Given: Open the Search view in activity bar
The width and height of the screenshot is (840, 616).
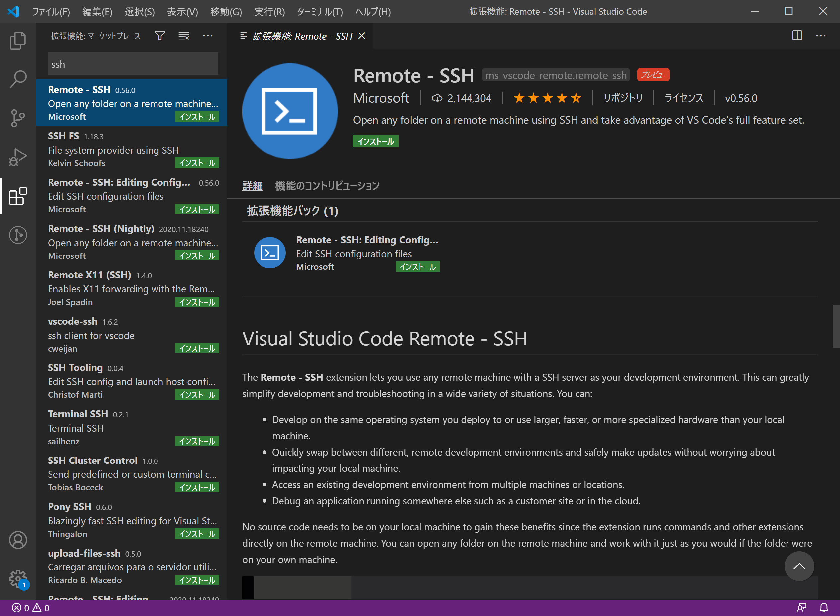Looking at the screenshot, I should (x=18, y=79).
